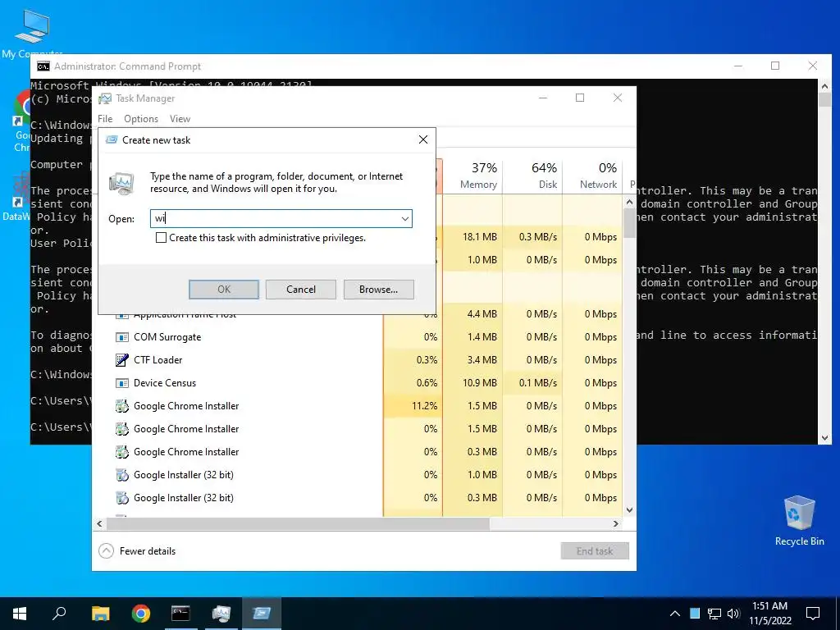
Task: Select the COM Surrogate row text
Action: coord(167,337)
